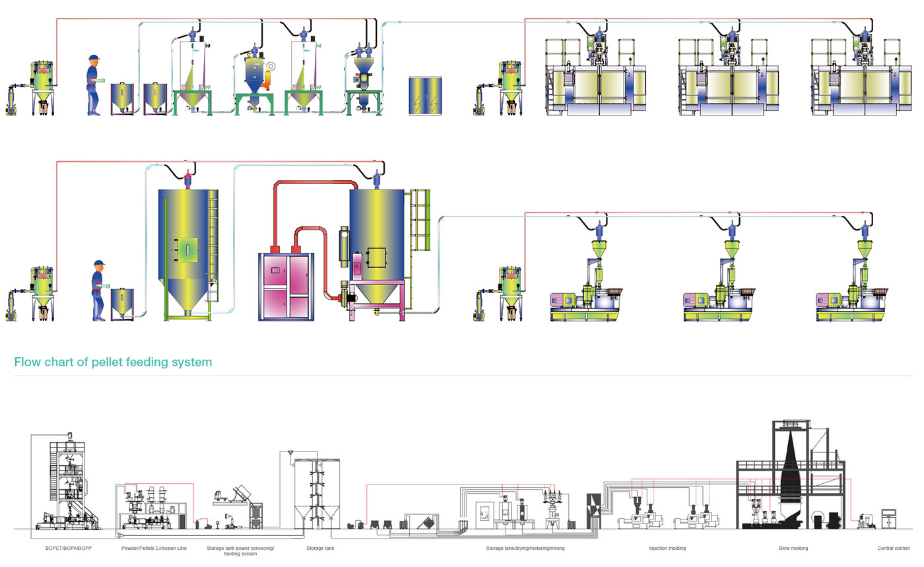Click the small hopper beside the second-row worker

click(122, 304)
